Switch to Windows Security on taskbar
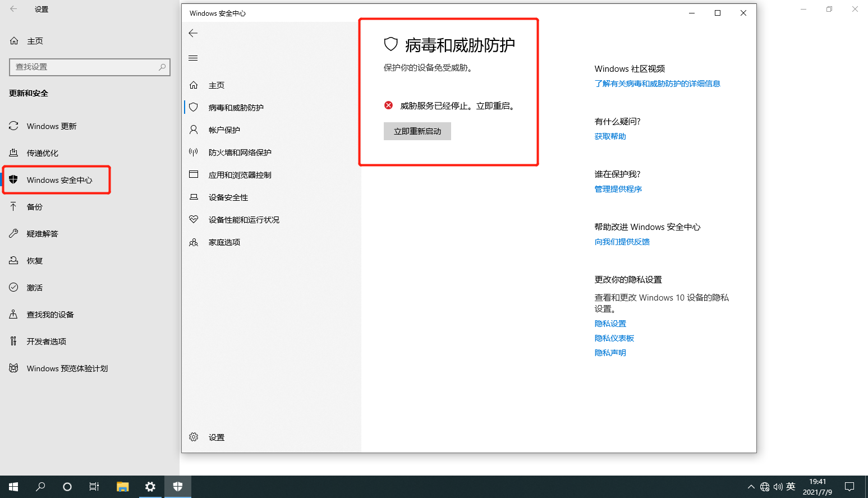 pyautogui.click(x=178, y=487)
